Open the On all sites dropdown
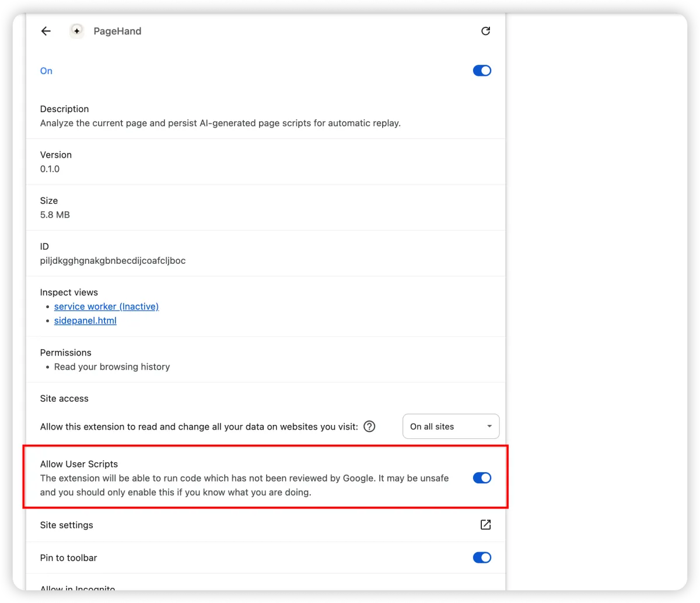This screenshot has width=700, height=603. [x=451, y=426]
